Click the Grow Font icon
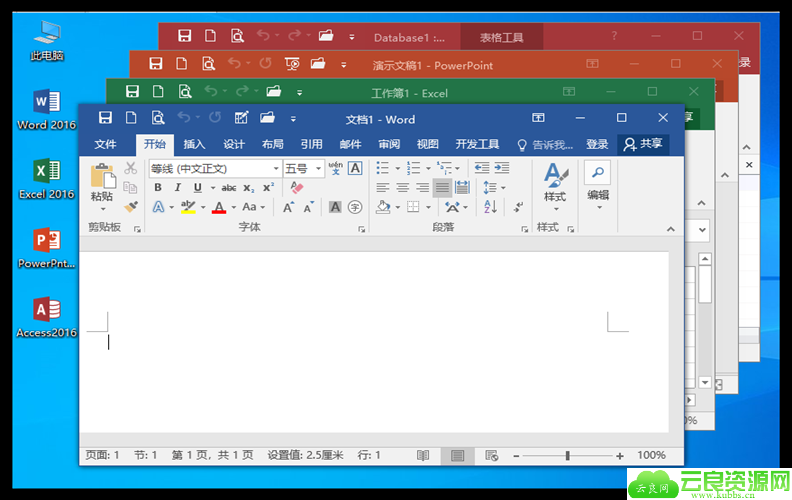 pyautogui.click(x=288, y=207)
